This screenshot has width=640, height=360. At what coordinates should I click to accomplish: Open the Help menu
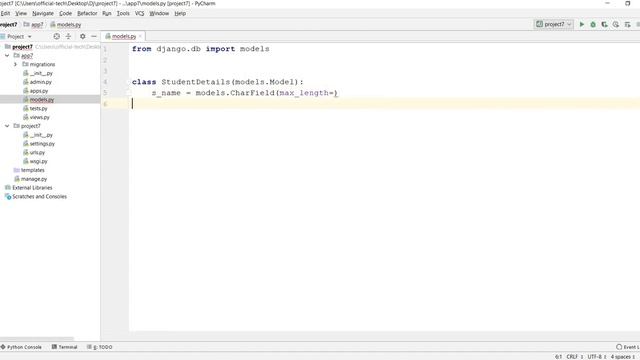point(180,13)
